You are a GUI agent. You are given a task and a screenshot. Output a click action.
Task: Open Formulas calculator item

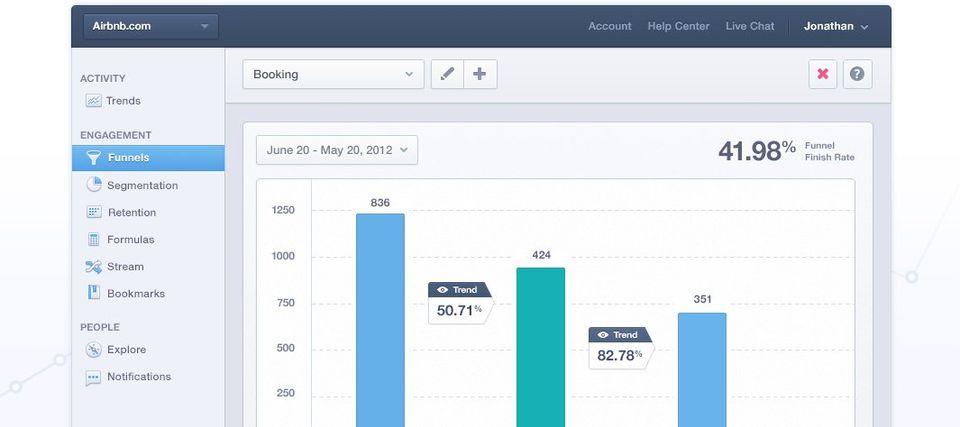(121, 240)
